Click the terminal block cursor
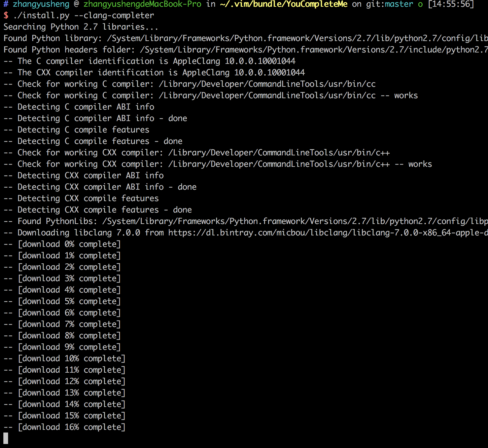 (6, 438)
